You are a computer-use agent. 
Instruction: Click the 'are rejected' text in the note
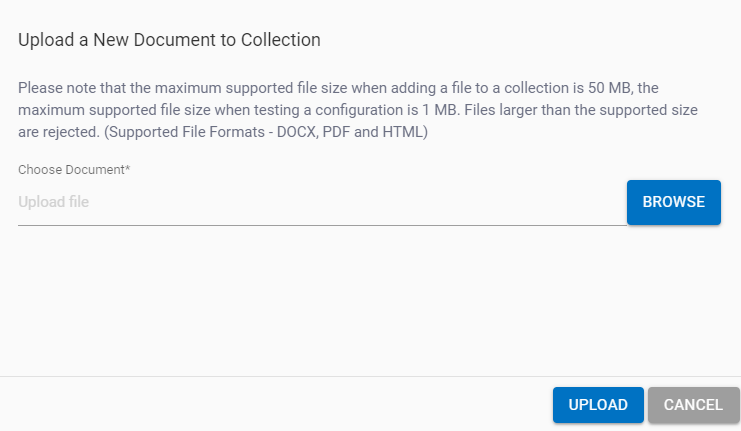click(57, 132)
